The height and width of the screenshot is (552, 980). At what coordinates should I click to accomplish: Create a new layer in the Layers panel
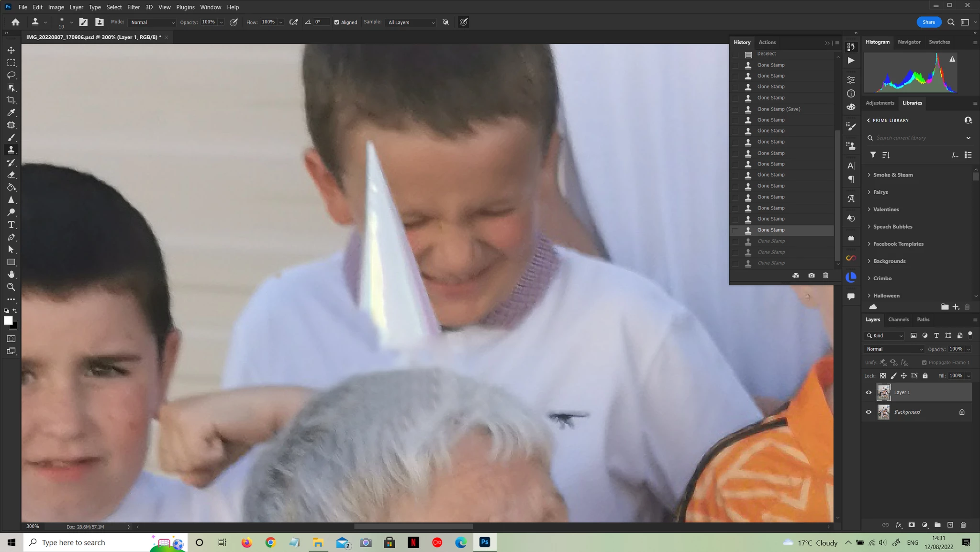[x=950, y=525]
